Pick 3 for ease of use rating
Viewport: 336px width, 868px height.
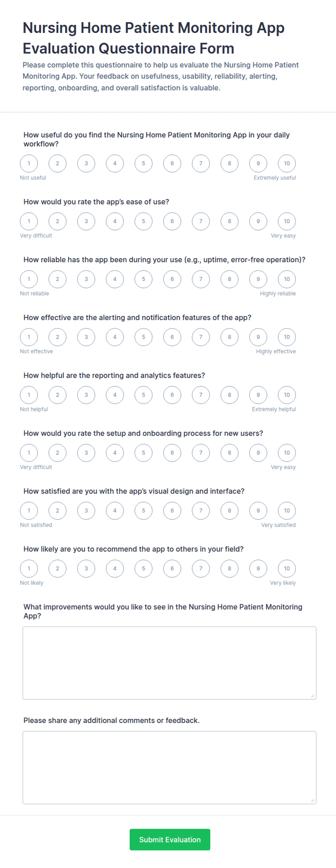tap(86, 221)
